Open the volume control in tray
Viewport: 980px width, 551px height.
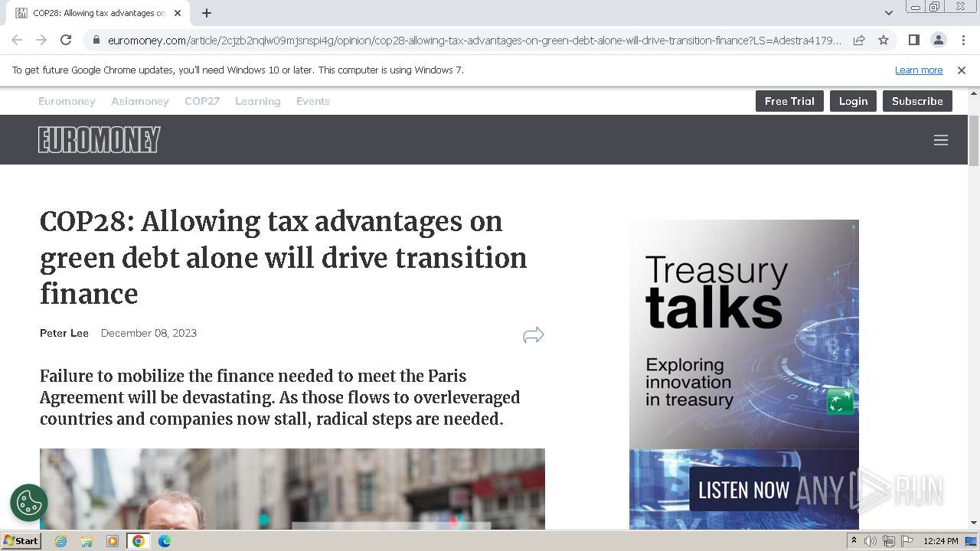tap(871, 541)
